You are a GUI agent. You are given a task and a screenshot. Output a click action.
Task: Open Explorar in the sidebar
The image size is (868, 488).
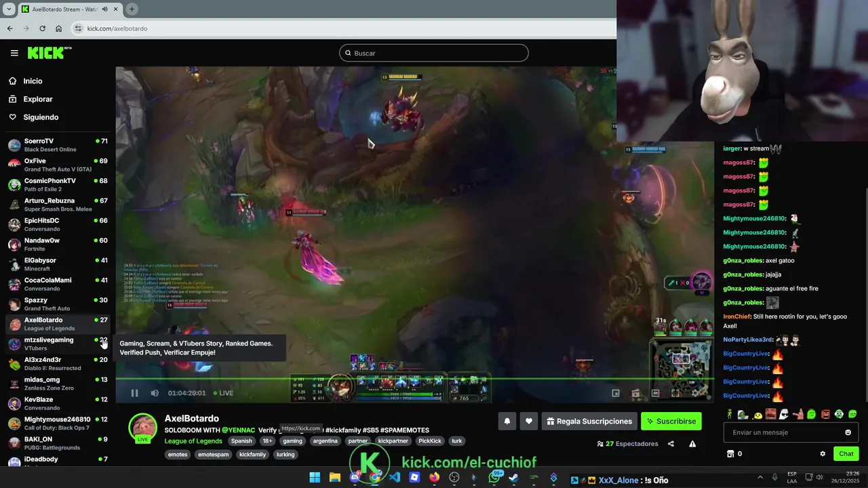click(x=38, y=99)
